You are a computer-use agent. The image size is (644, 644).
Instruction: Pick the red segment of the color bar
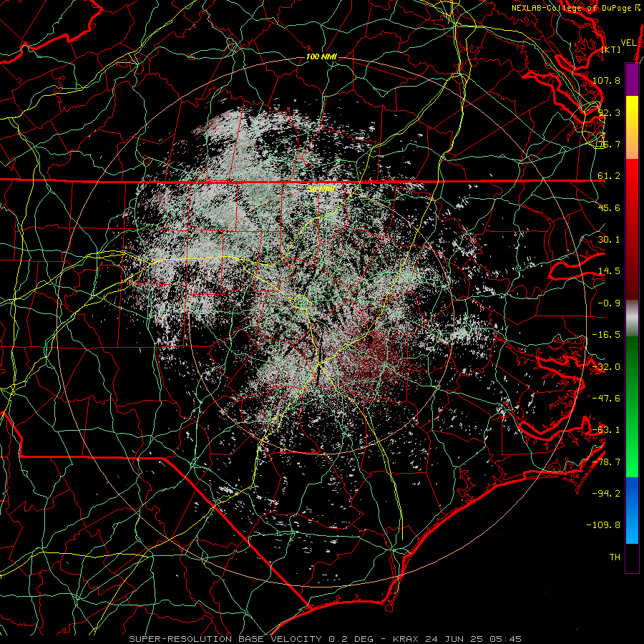coord(632,229)
